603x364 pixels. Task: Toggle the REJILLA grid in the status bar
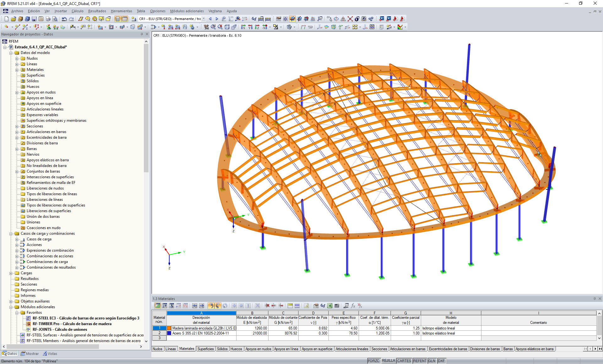[388, 361]
